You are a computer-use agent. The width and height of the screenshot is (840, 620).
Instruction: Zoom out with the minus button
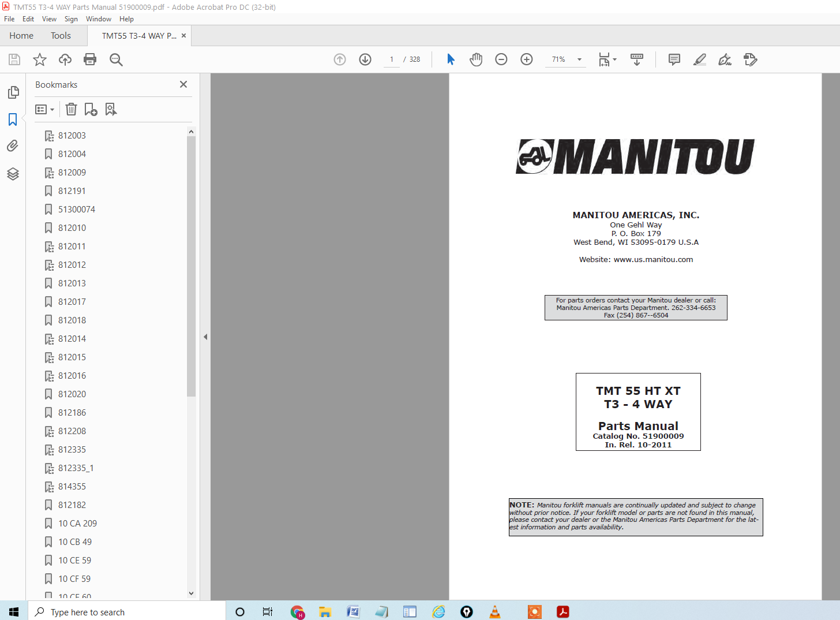point(501,59)
